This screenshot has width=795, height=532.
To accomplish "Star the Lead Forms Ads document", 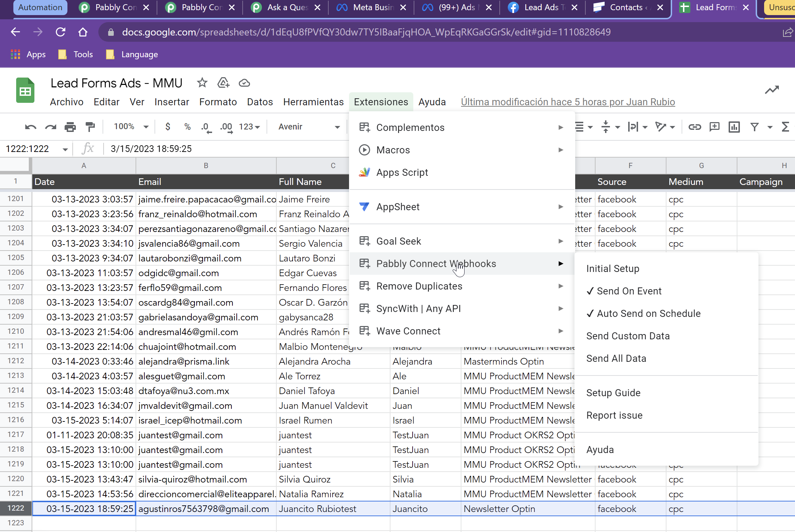I will click(x=202, y=83).
